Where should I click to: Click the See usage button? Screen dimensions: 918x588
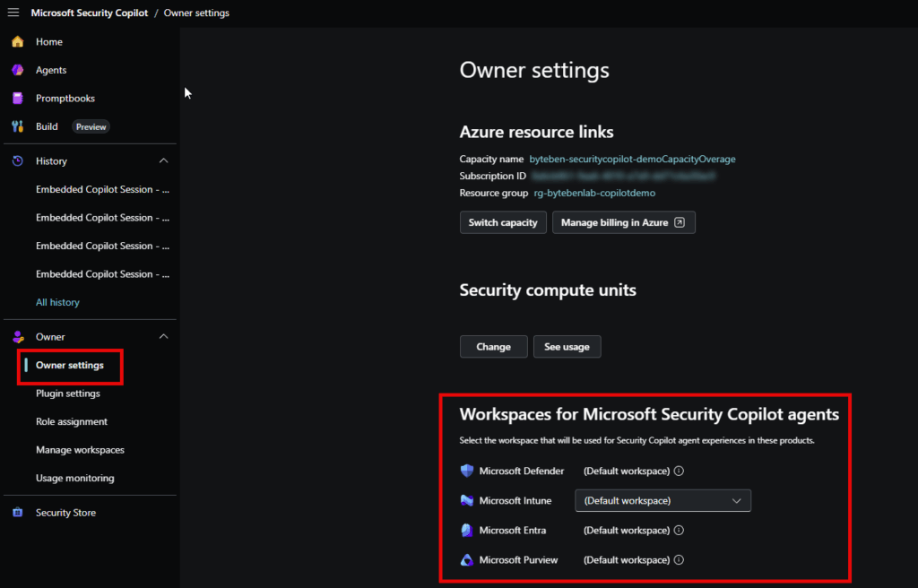(x=567, y=347)
